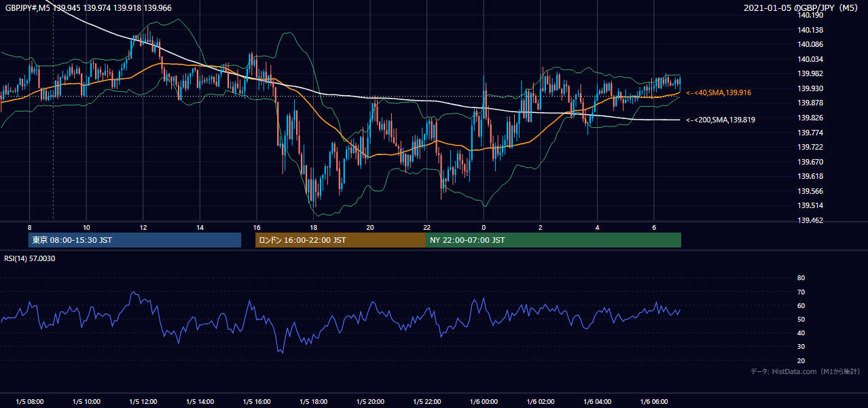This screenshot has width=868, height=408.
Task: Click the 1/6 04:00 bottom time label
Action: click(598, 402)
